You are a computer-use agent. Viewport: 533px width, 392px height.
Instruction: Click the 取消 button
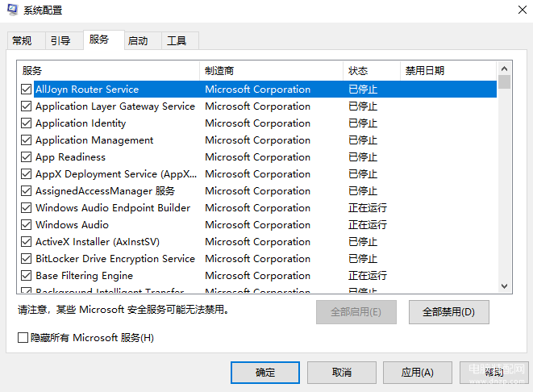tap(342, 373)
